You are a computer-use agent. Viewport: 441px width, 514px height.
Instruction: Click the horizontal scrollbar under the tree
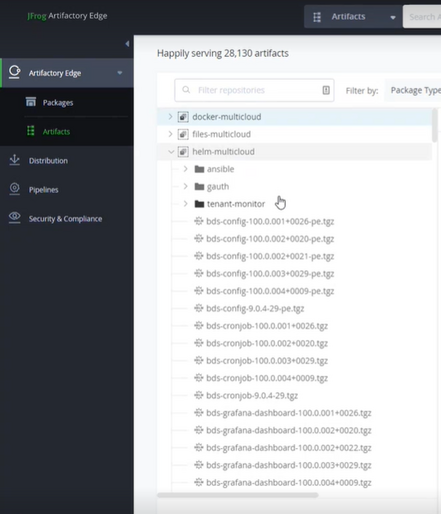pos(238,495)
